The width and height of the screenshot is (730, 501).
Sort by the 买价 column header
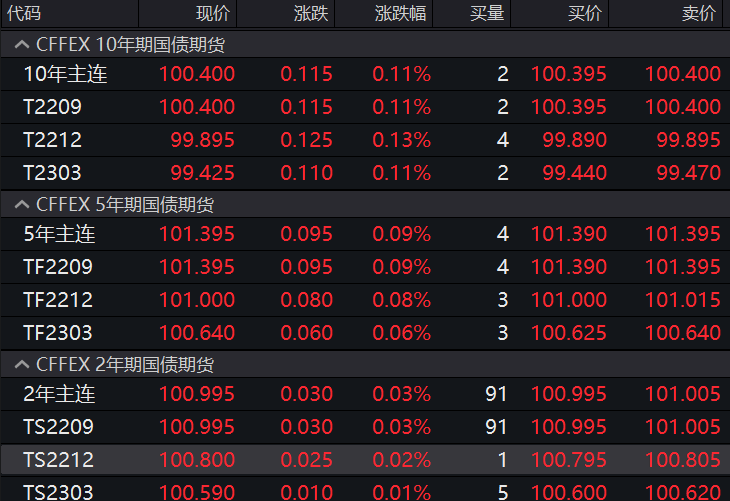[x=586, y=14]
